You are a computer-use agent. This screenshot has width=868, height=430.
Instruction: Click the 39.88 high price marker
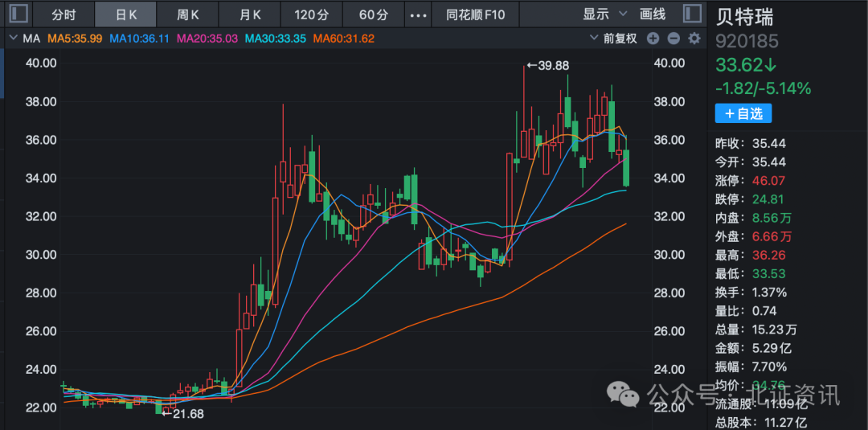click(x=547, y=66)
